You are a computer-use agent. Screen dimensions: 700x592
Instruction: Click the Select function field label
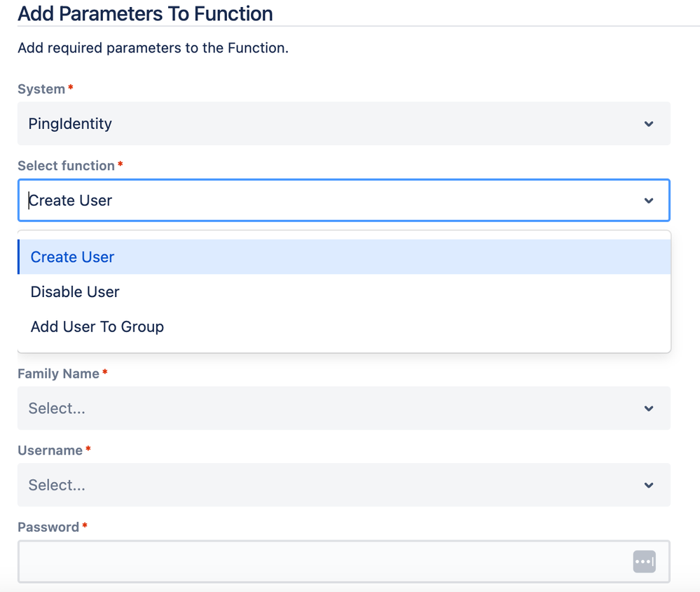[x=66, y=165]
